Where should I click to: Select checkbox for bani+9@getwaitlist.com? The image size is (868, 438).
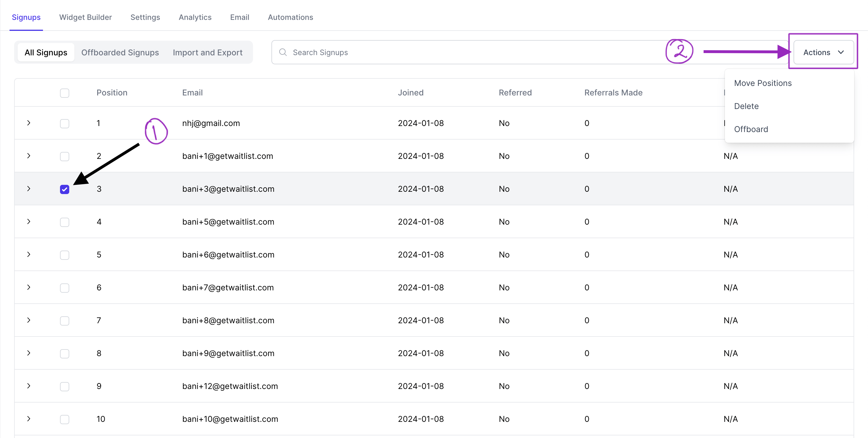[x=64, y=354]
